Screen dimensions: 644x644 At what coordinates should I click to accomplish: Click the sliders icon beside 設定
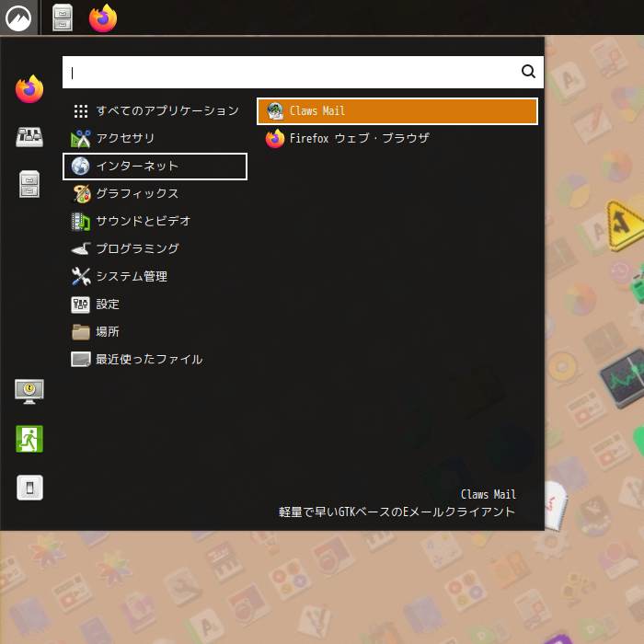pos(81,305)
